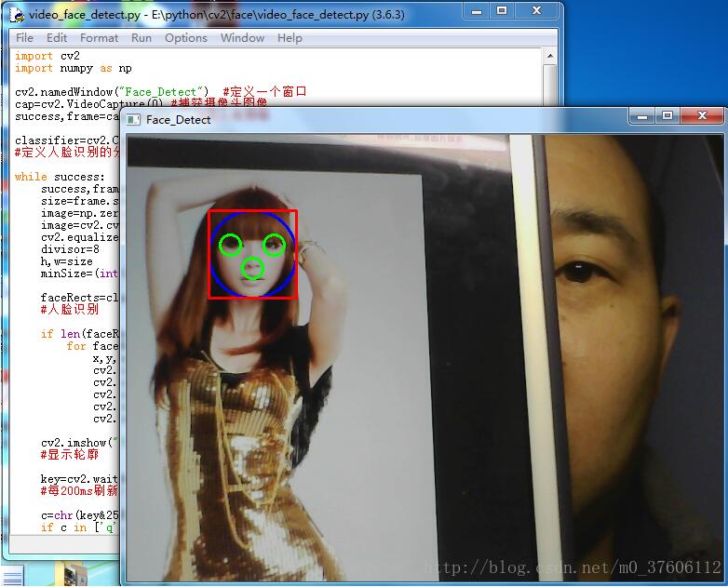This screenshot has width=728, height=587.
Task: Minimize the video_face_detect.py editor window
Action: pyautogui.click(x=477, y=10)
